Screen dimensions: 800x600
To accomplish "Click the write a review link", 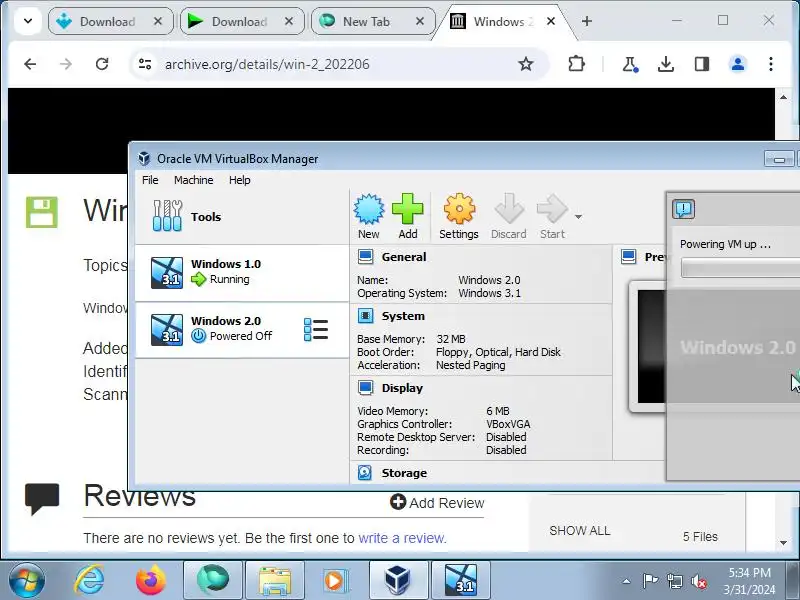I will (x=403, y=538).
